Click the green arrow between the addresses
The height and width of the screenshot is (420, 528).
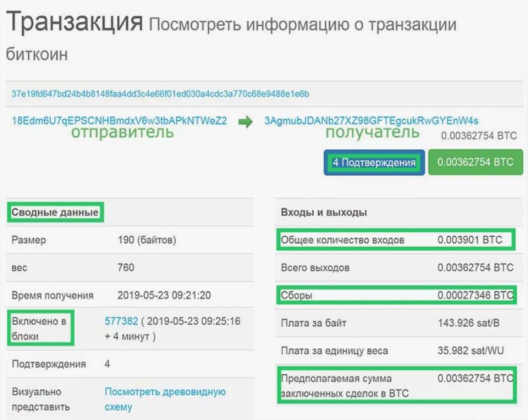(245, 122)
